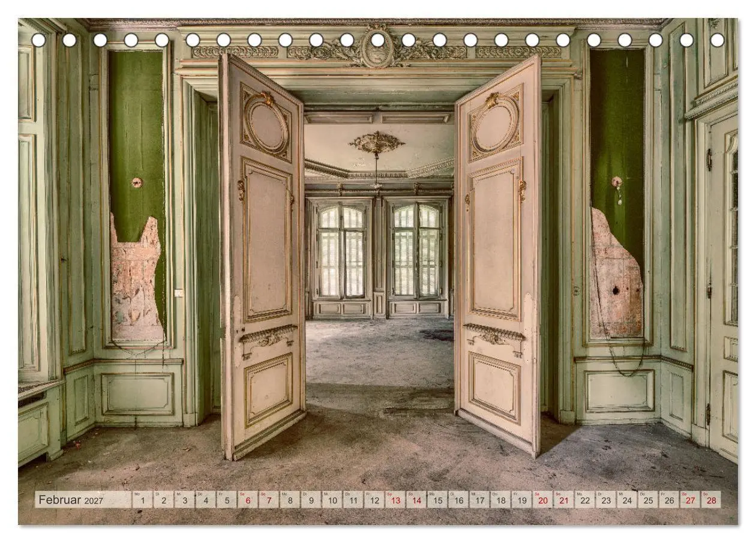Select day 19 in the calendar strip

coord(521,500)
